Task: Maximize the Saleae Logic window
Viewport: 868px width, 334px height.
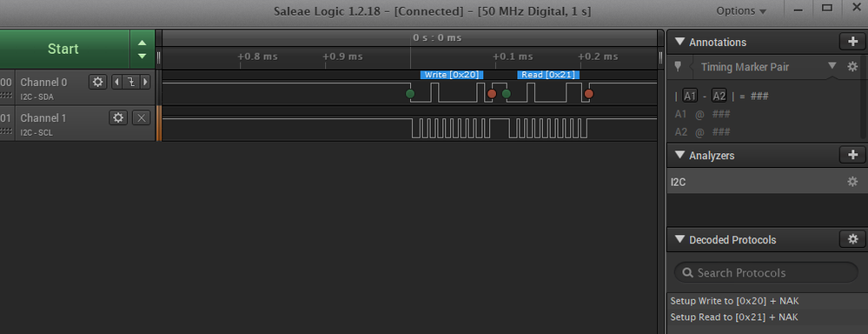Action: point(827,9)
